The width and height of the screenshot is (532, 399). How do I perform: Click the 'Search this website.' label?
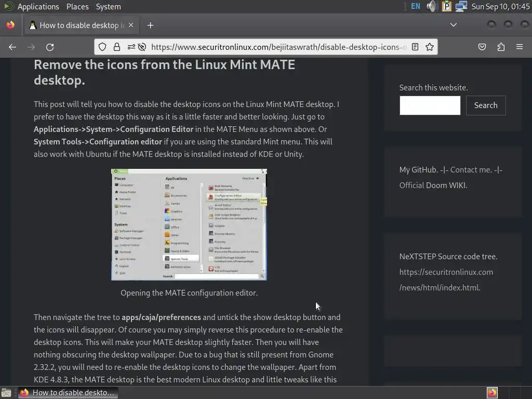[x=433, y=87]
